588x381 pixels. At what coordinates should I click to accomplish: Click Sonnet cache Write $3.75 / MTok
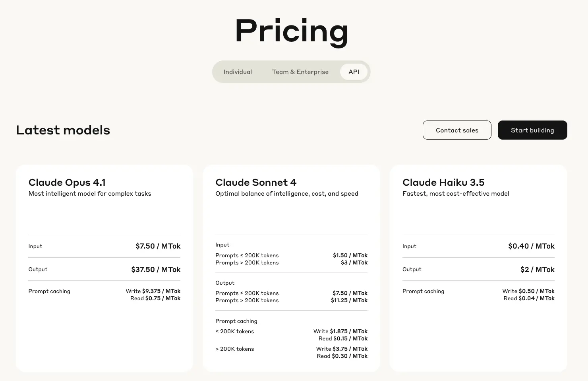(342, 349)
